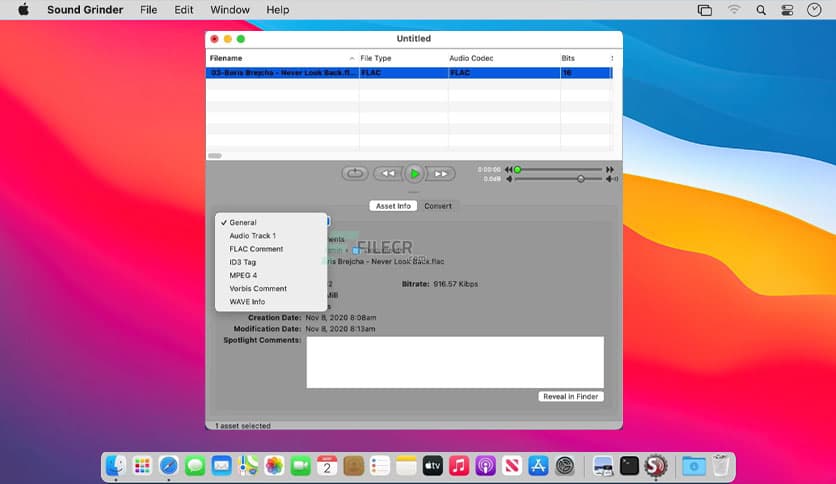
Task: Open the Edit menu in the menu bar
Action: [x=184, y=10]
